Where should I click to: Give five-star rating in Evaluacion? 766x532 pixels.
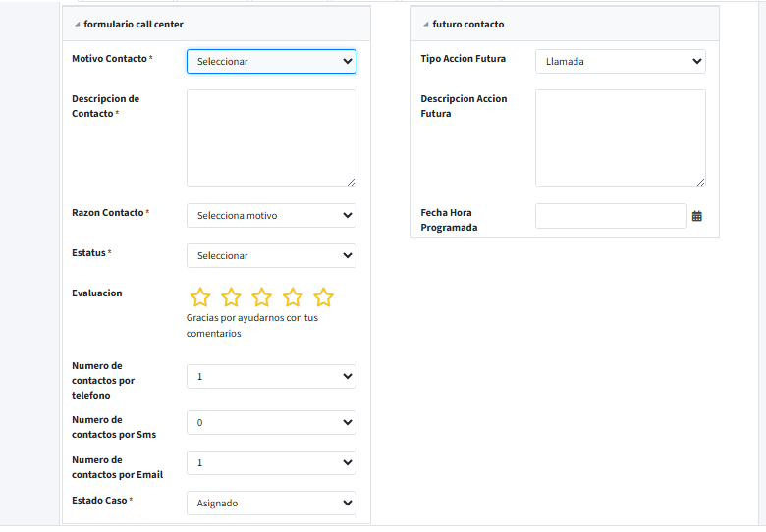pyautogui.click(x=323, y=297)
